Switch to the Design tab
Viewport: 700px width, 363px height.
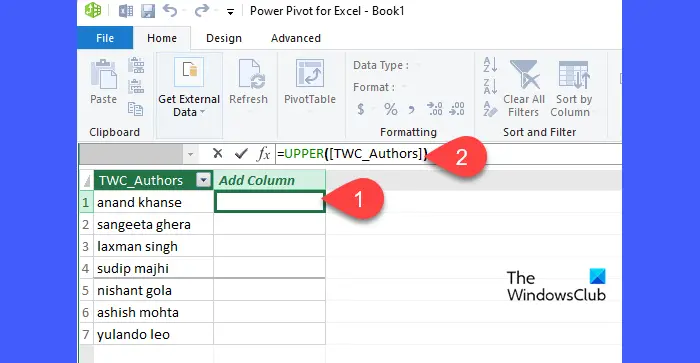click(224, 38)
